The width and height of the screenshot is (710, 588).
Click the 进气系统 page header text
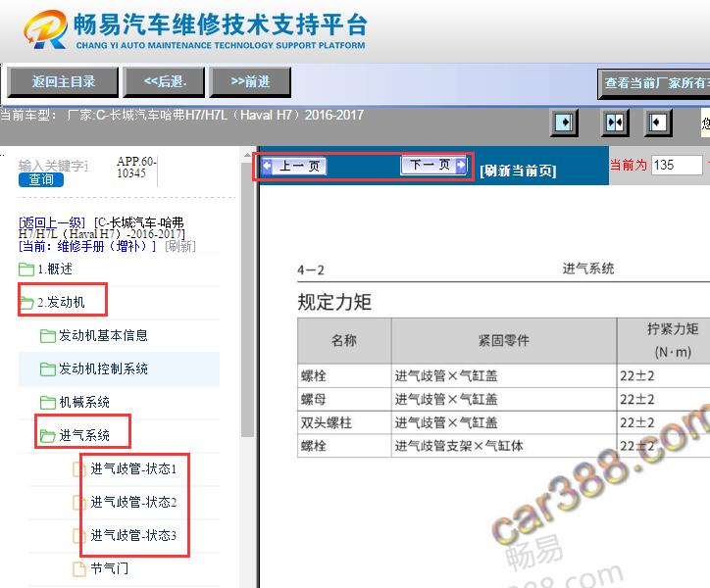point(588,269)
